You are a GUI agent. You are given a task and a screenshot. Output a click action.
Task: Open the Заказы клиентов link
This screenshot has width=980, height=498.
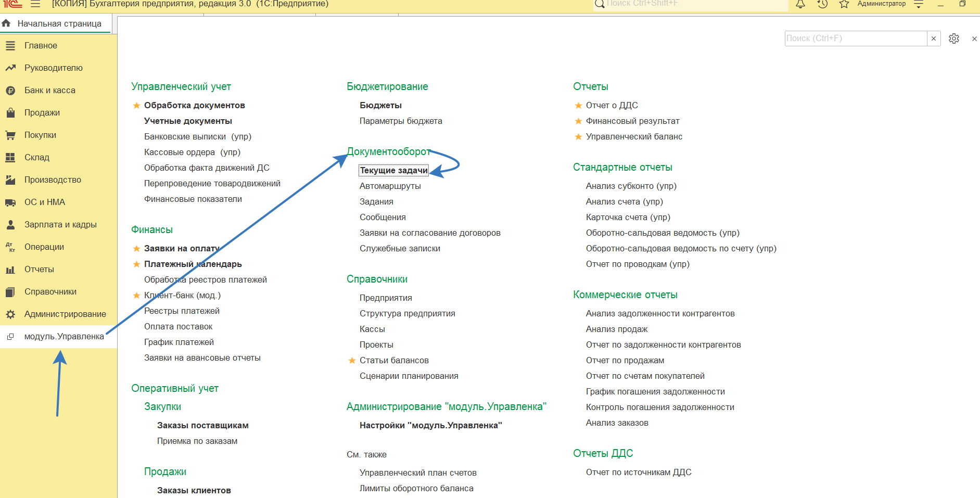(x=194, y=491)
